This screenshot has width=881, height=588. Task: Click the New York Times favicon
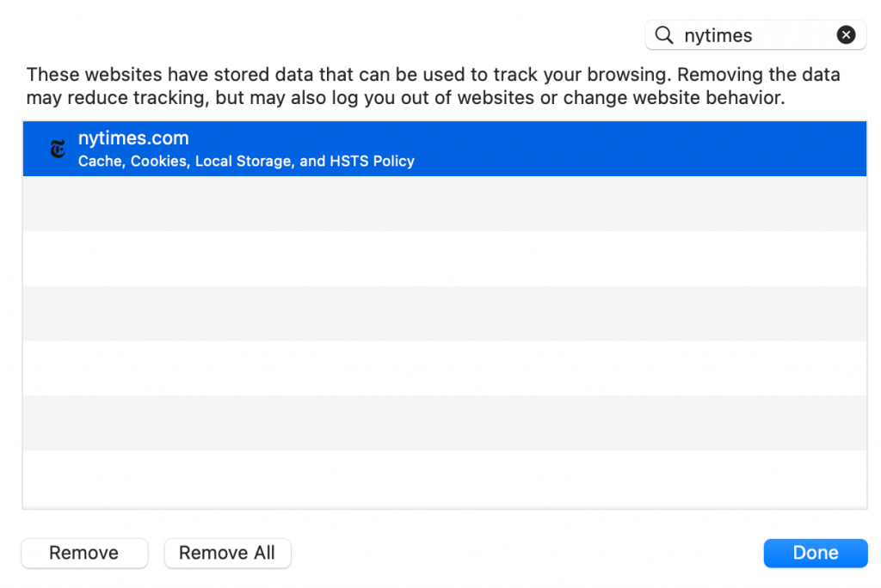(x=58, y=150)
